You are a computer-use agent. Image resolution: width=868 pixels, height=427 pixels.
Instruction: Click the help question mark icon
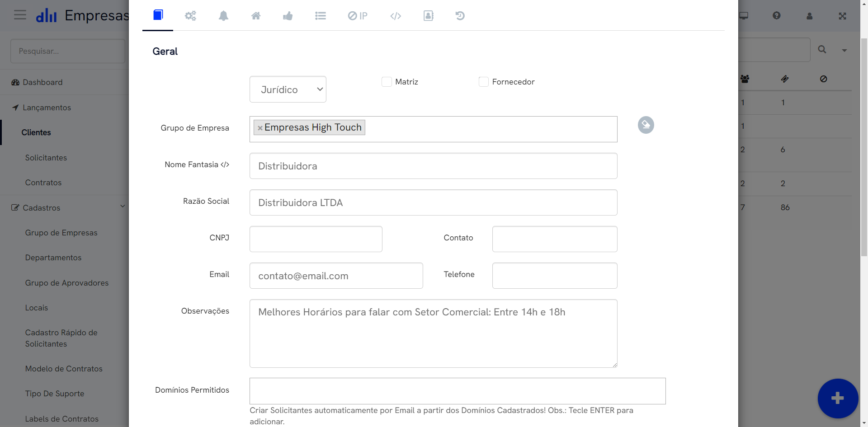tap(777, 16)
